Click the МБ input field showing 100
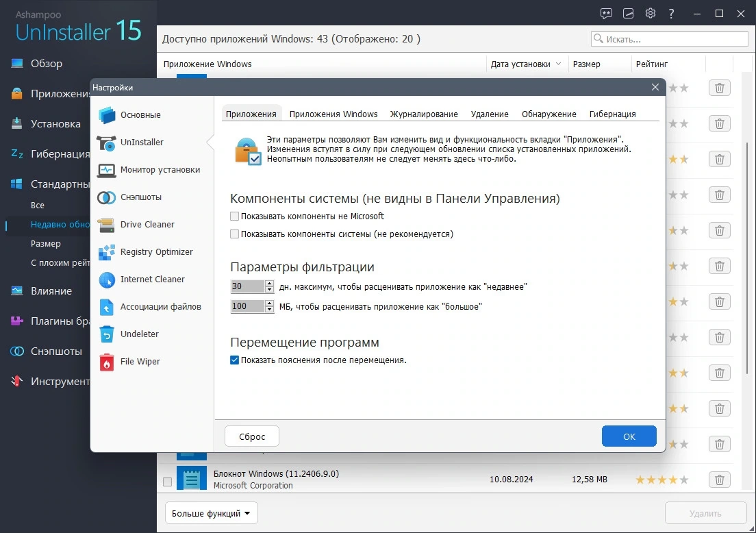756x533 pixels. 247,306
